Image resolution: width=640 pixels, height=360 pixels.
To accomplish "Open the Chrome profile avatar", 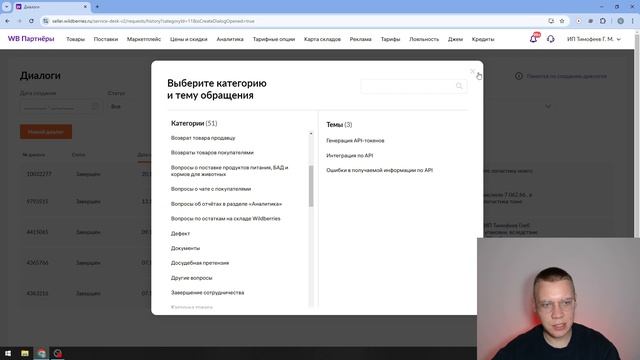I will click(620, 21).
